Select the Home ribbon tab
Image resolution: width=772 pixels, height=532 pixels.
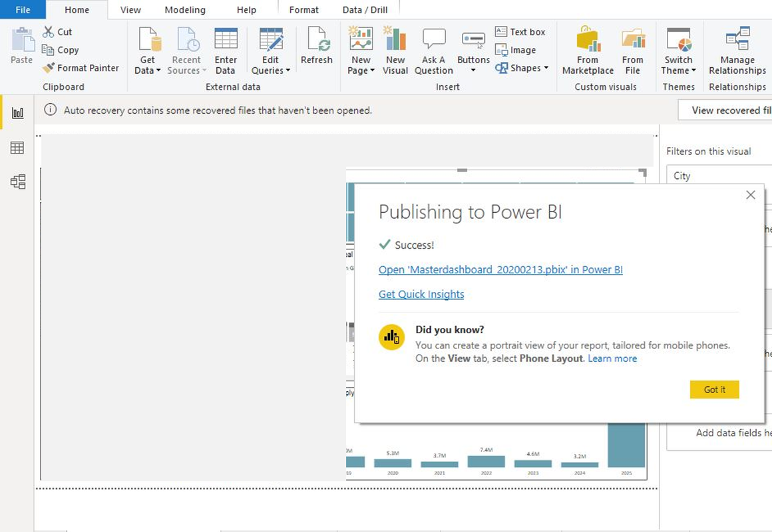coord(77,10)
